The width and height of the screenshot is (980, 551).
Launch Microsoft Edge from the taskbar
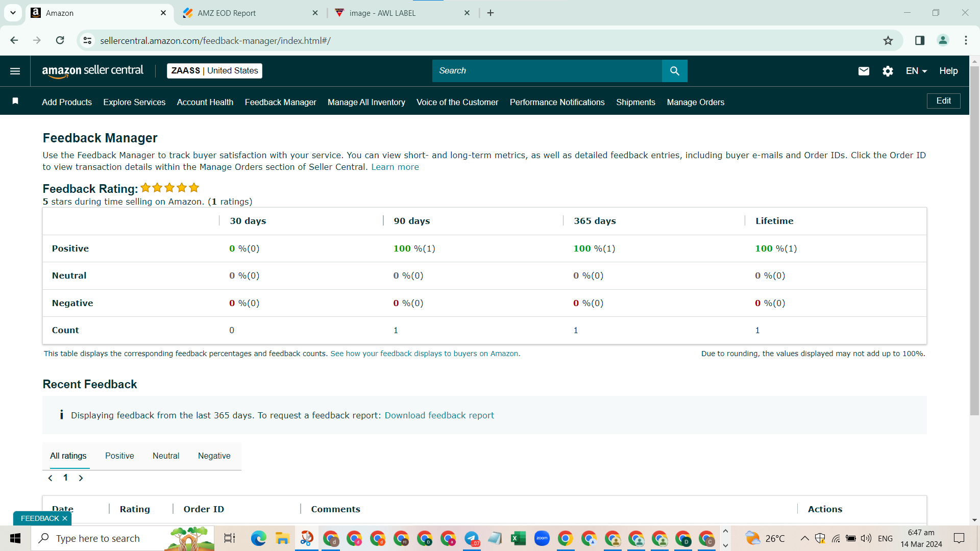point(258,538)
